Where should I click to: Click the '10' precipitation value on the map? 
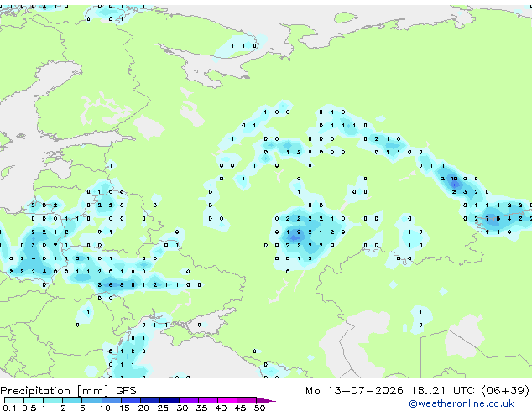(x=454, y=179)
